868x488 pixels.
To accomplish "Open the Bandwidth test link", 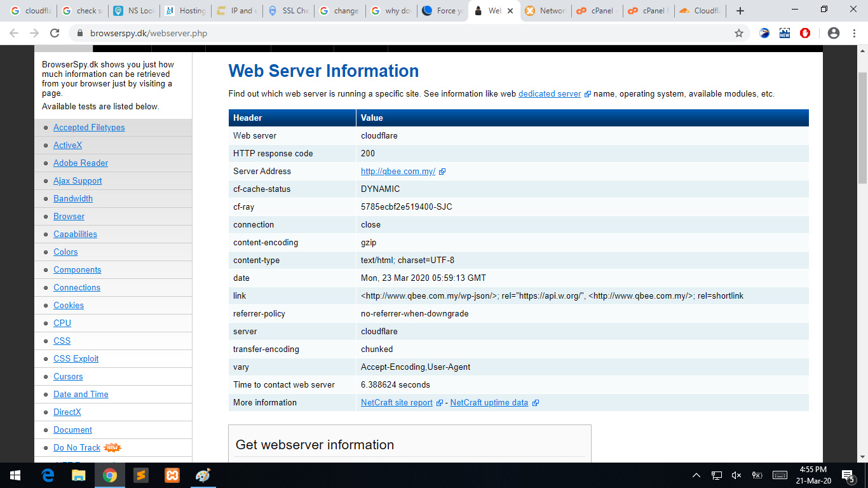I will [x=73, y=199].
